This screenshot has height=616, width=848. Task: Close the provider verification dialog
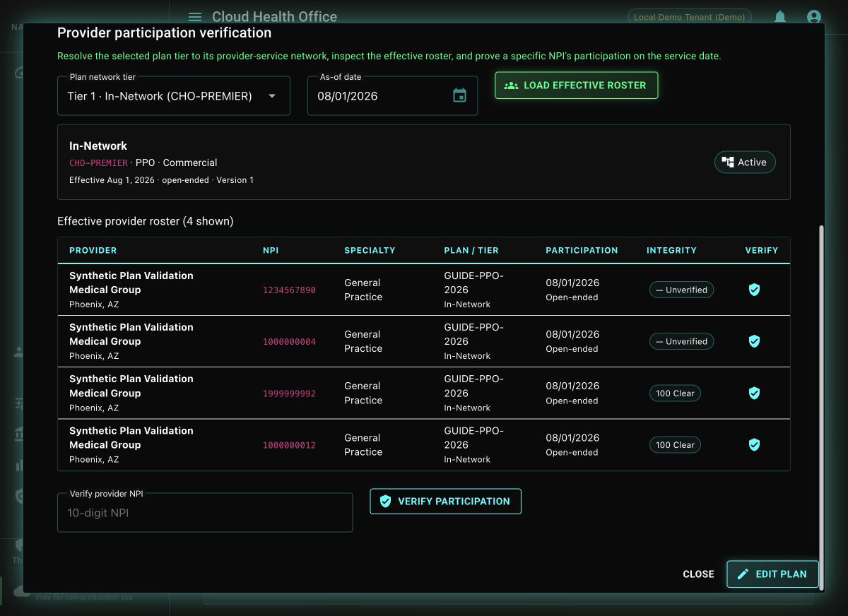[698, 574]
